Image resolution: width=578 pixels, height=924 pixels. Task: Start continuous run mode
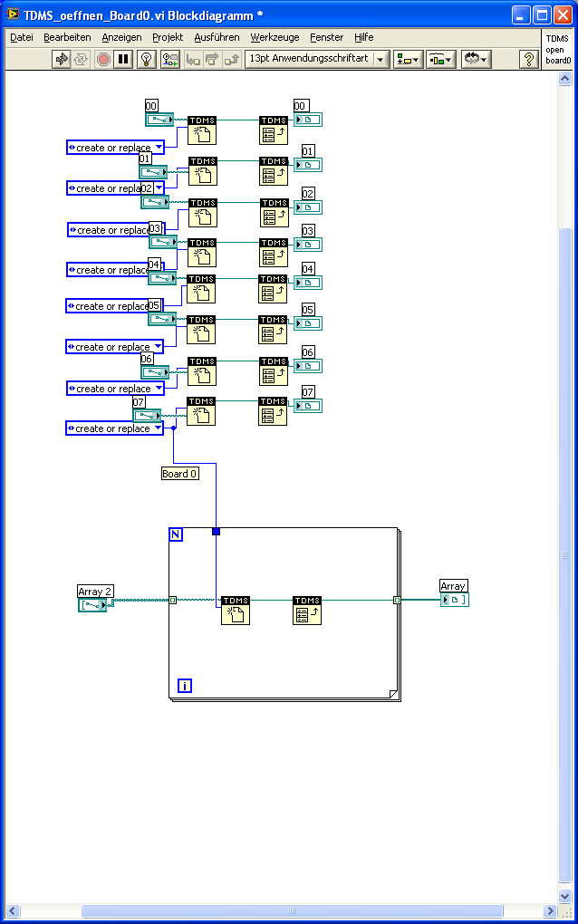point(81,59)
